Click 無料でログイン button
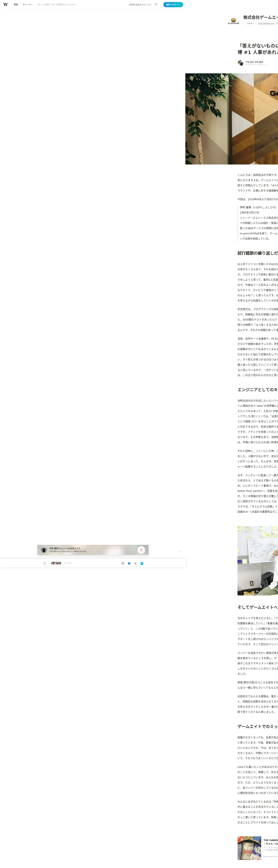The image size is (278, 868). pyautogui.click(x=173, y=5)
